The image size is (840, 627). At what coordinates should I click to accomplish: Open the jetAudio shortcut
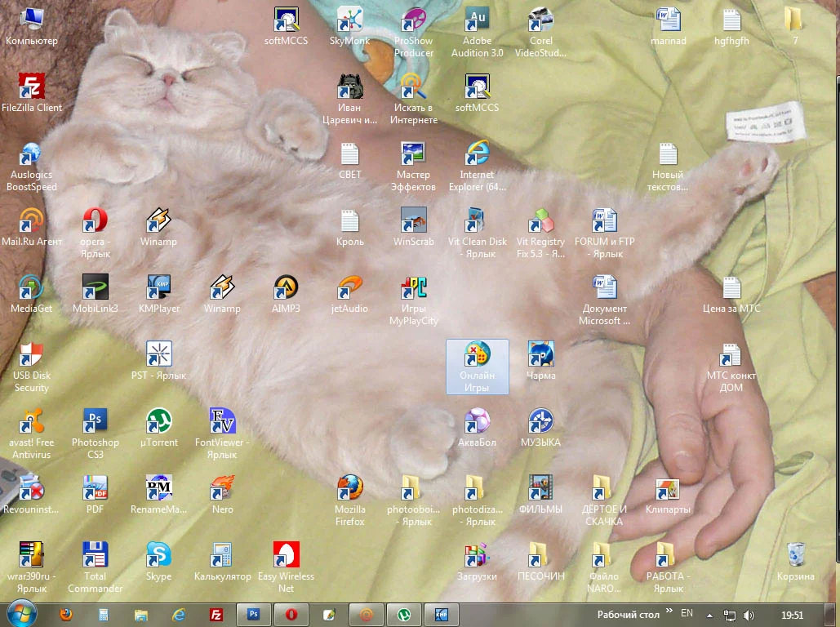pyautogui.click(x=349, y=294)
